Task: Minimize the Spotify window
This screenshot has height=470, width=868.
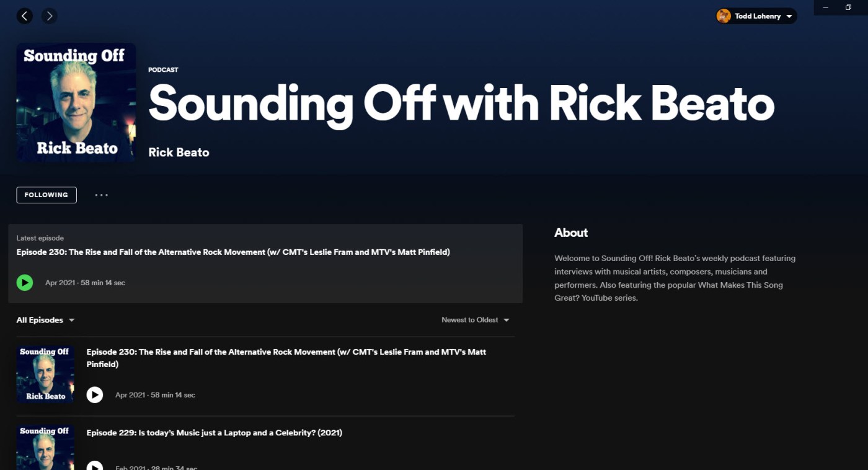Action: coord(826,7)
